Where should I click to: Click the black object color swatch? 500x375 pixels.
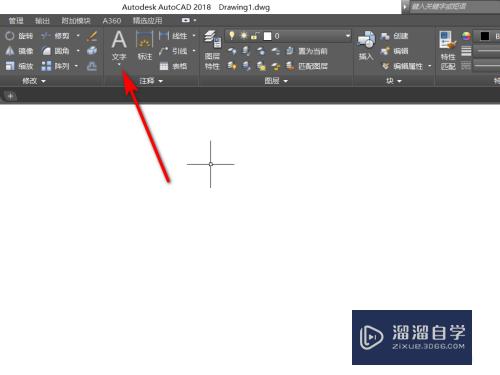[x=485, y=36]
